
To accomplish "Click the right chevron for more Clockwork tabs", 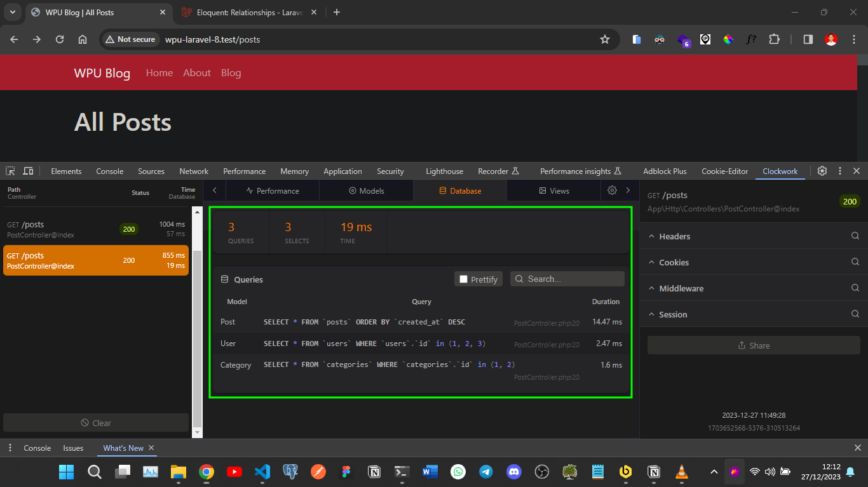I will [628, 190].
